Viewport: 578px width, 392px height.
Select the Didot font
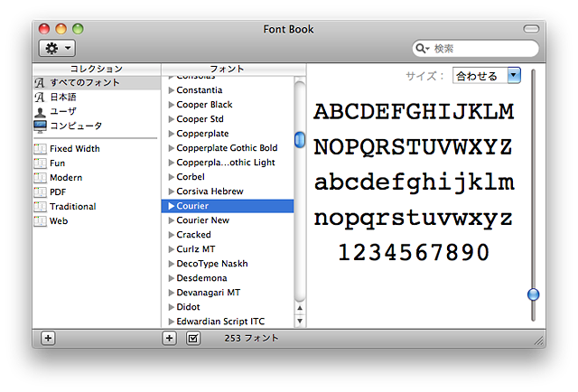(228, 307)
